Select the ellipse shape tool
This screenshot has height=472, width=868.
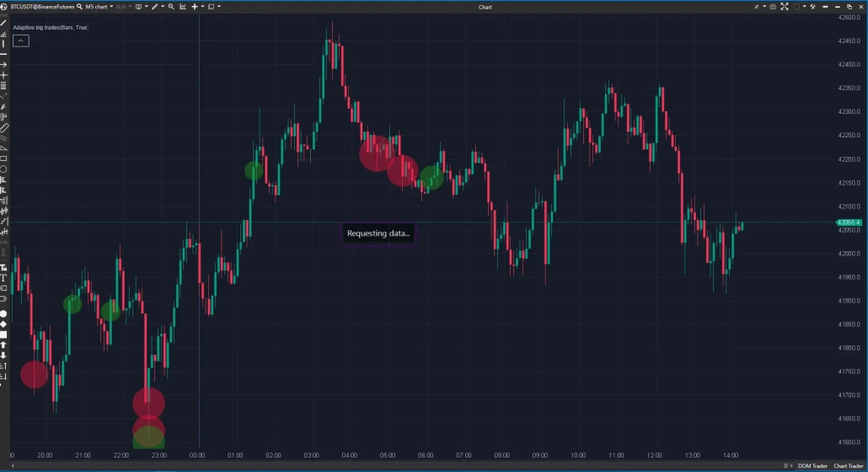tap(3, 169)
